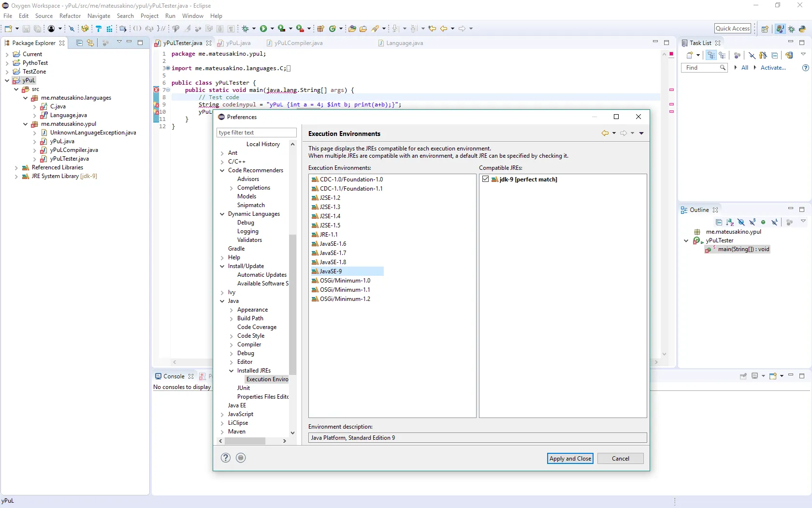Click Collapse All in Package Explorer
The height and width of the screenshot is (508, 812).
point(79,43)
